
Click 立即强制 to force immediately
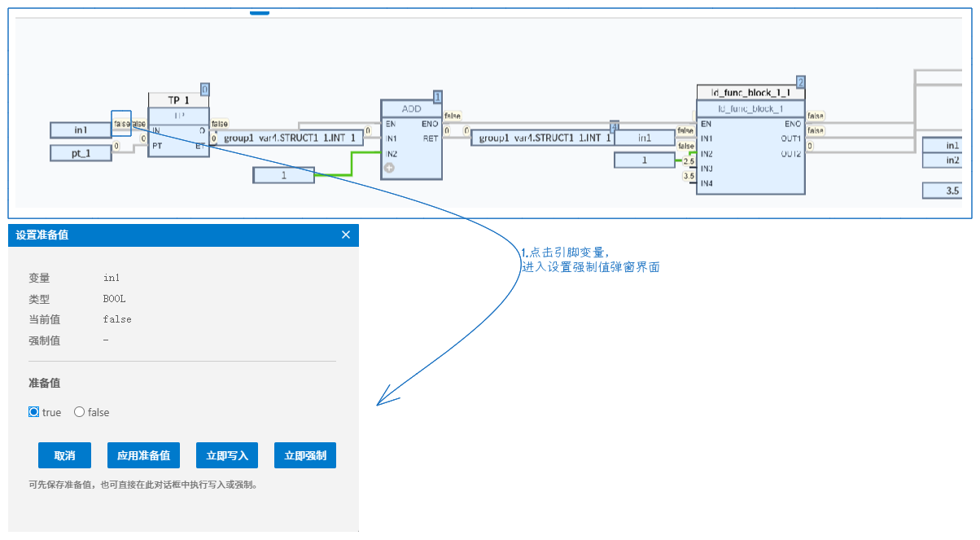[305, 455]
